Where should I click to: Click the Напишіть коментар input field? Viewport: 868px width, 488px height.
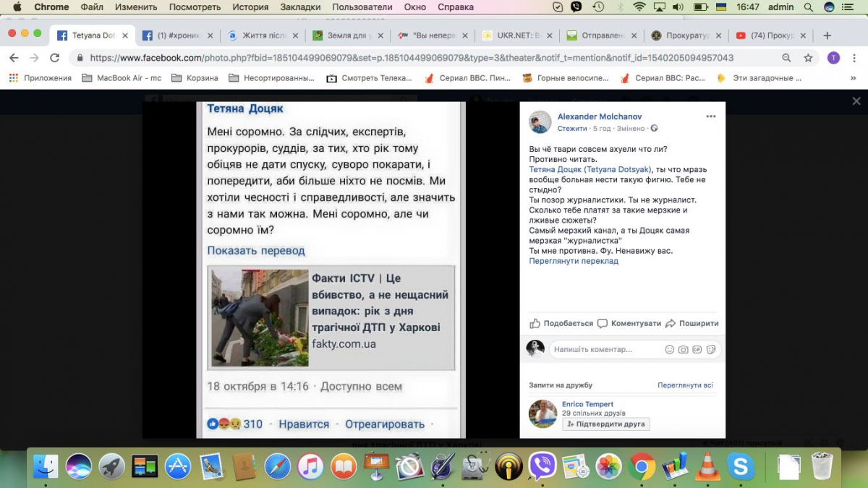click(604, 349)
